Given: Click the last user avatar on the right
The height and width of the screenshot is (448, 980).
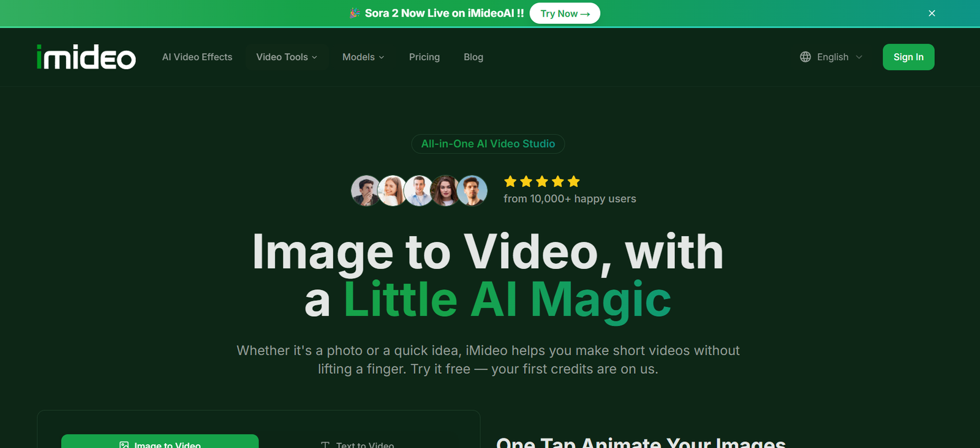Looking at the screenshot, I should 472,191.
